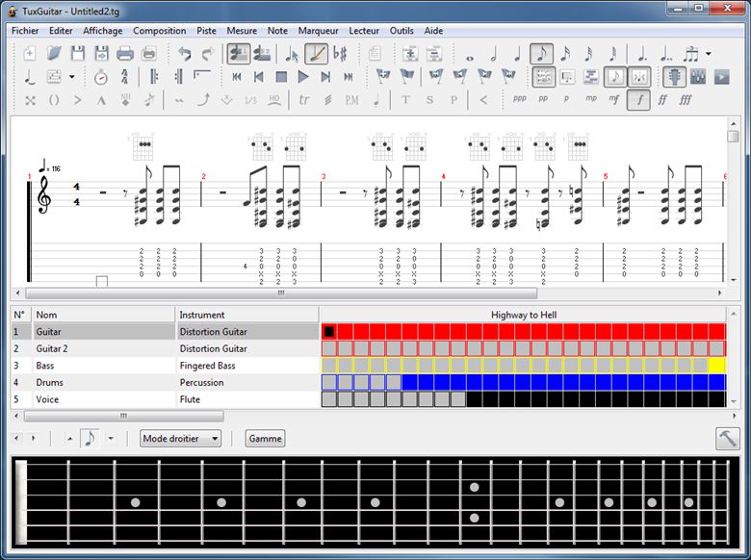Select voice 2 edit mode
Viewport: 751px width, 560px height.
pyautogui.click(x=262, y=54)
